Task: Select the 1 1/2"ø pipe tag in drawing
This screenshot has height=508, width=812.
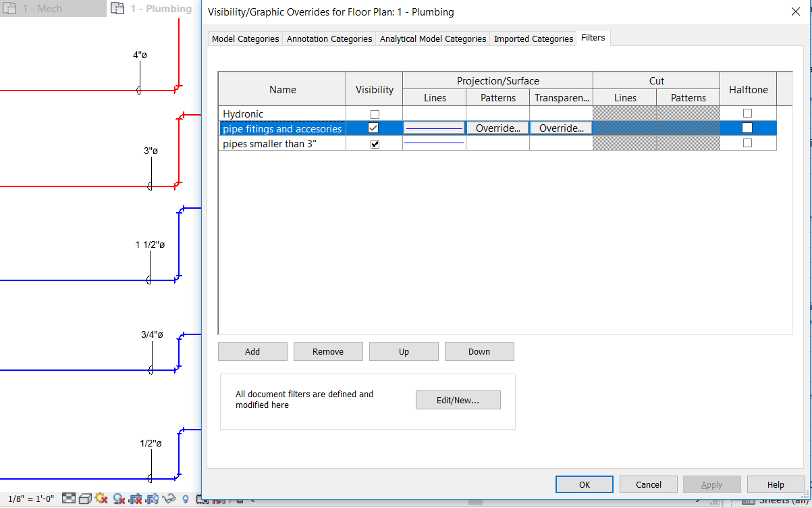Action: click(150, 245)
